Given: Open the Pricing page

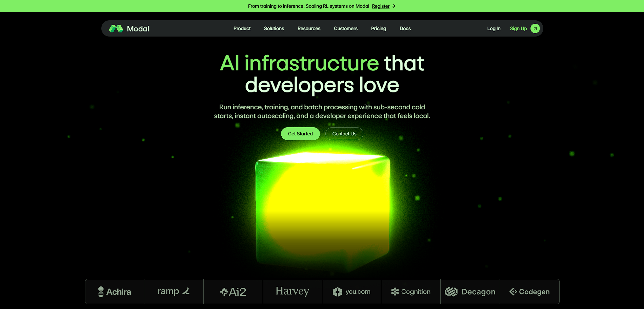Looking at the screenshot, I should [x=379, y=28].
